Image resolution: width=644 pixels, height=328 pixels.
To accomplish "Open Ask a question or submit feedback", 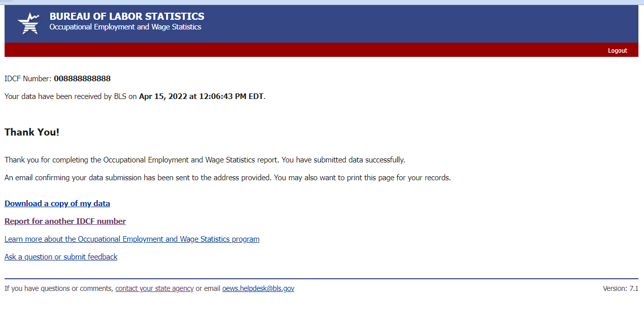I will 61,257.
